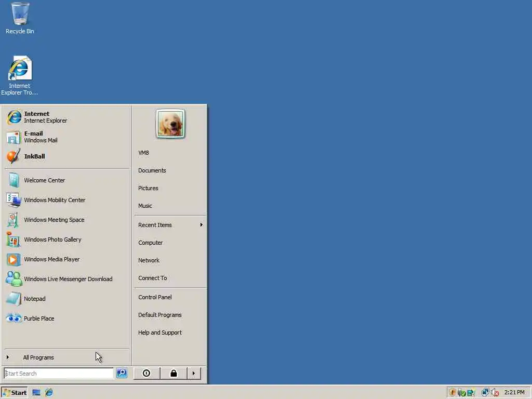The height and width of the screenshot is (399, 532).
Task: Open Internet Explorer from Start menu
Action: click(67, 117)
